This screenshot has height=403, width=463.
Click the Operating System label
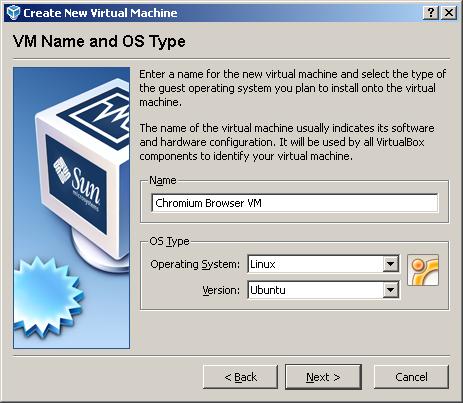point(195,264)
